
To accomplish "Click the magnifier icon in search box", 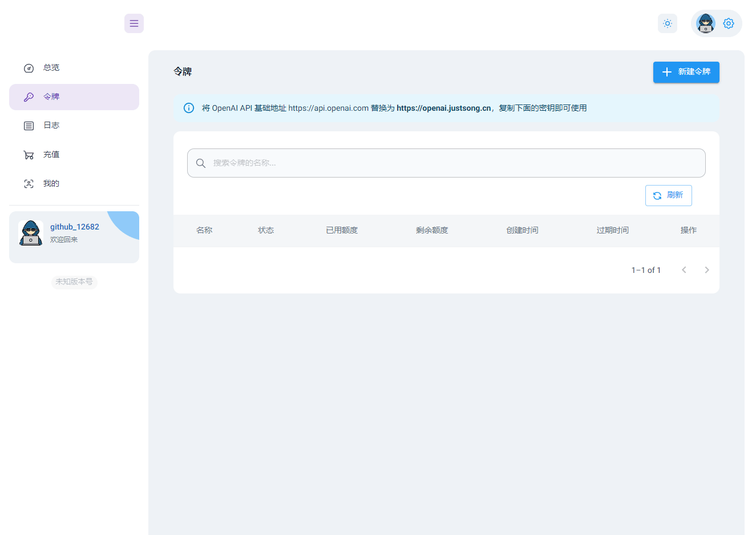I will [x=201, y=163].
